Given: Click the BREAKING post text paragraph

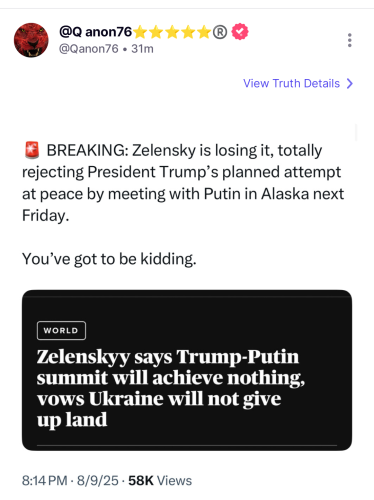Looking at the screenshot, I should point(183,183).
